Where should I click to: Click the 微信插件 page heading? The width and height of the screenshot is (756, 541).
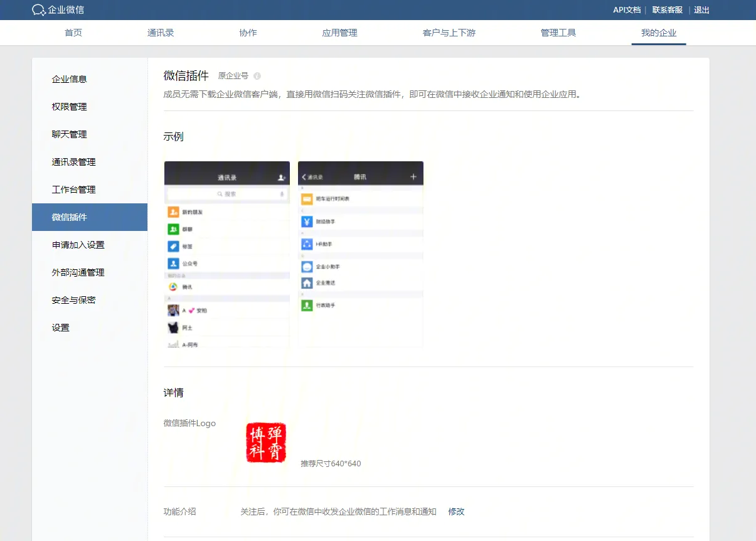186,75
